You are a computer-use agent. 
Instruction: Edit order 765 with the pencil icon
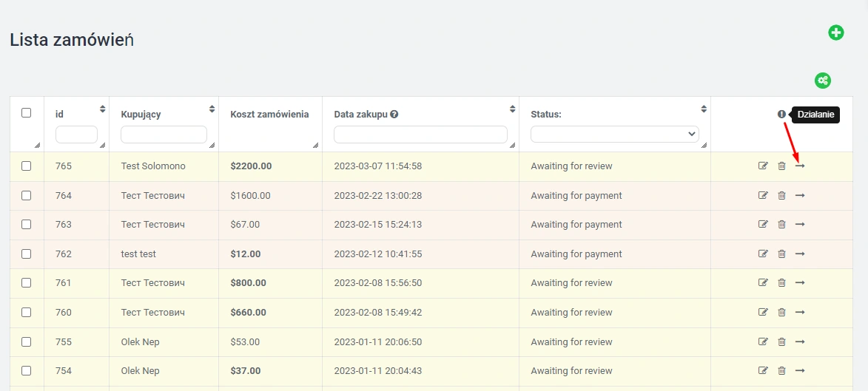tap(763, 166)
